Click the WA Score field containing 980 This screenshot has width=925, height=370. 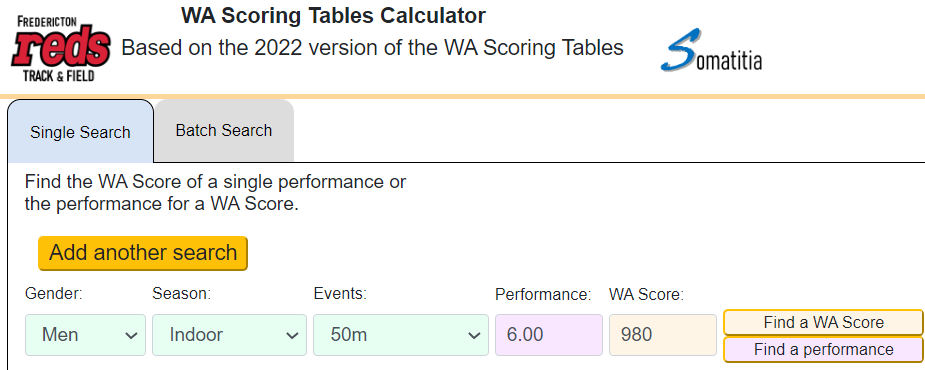tap(663, 335)
